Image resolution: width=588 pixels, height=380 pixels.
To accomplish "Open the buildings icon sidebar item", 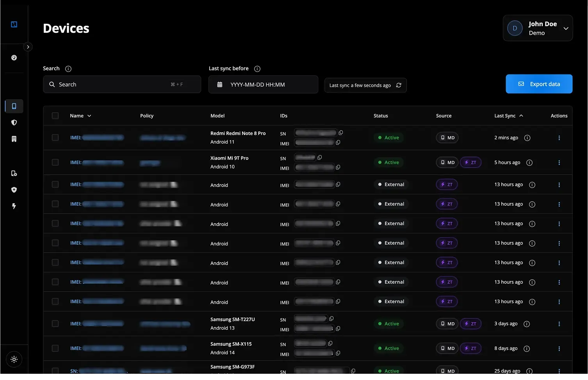I will click(x=14, y=139).
